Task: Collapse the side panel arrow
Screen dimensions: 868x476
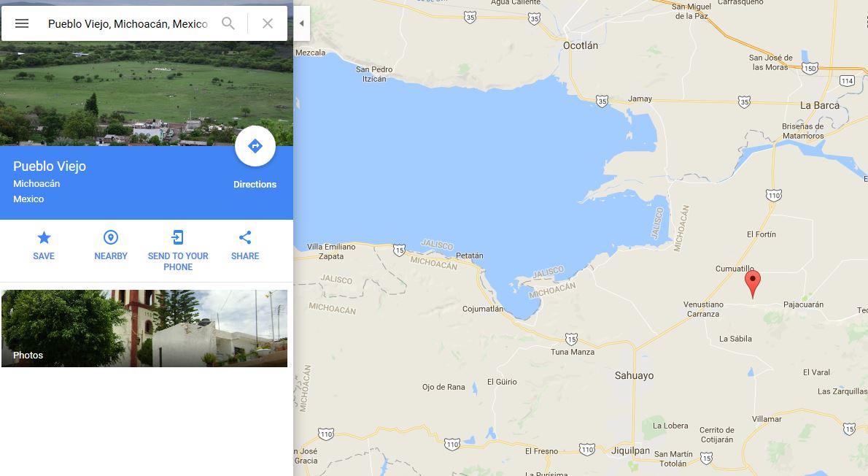Action: click(302, 23)
